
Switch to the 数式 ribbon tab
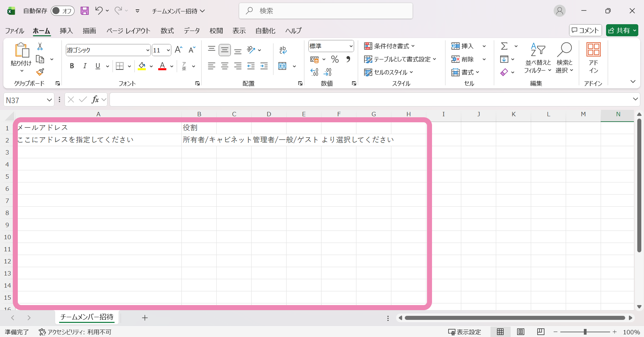[167, 31]
